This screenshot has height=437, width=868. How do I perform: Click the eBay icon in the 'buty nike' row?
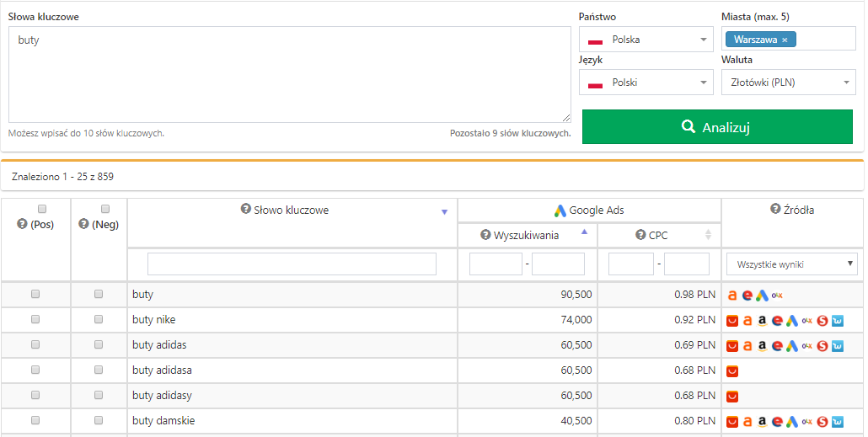pos(777,321)
